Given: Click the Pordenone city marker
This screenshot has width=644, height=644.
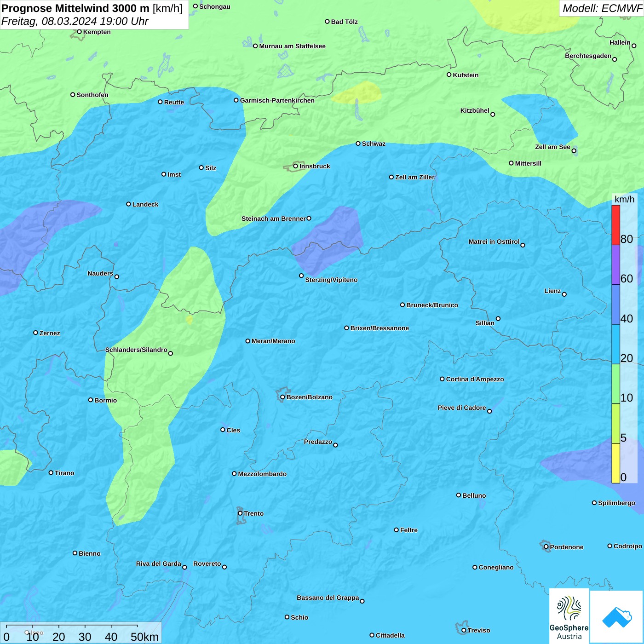Looking at the screenshot, I should point(546,547).
